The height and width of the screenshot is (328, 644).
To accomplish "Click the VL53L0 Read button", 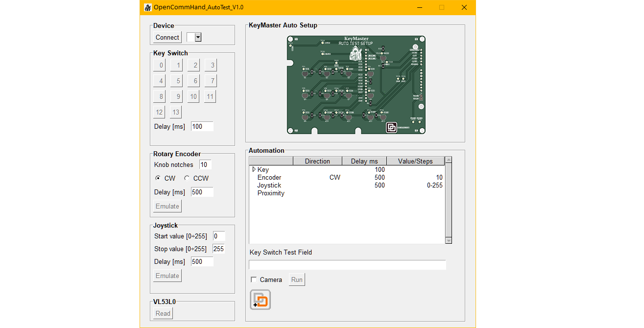I will point(163,313).
